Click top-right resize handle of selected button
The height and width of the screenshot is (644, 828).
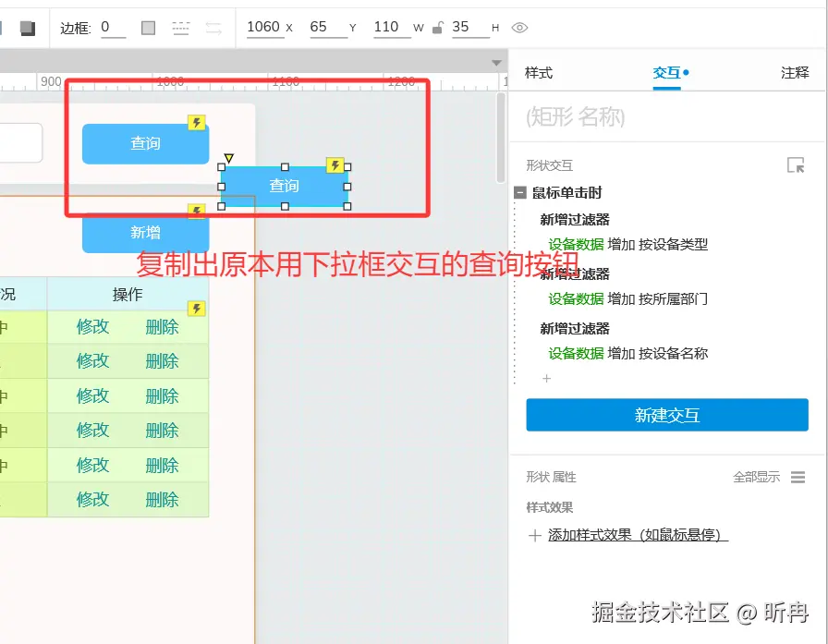[347, 167]
